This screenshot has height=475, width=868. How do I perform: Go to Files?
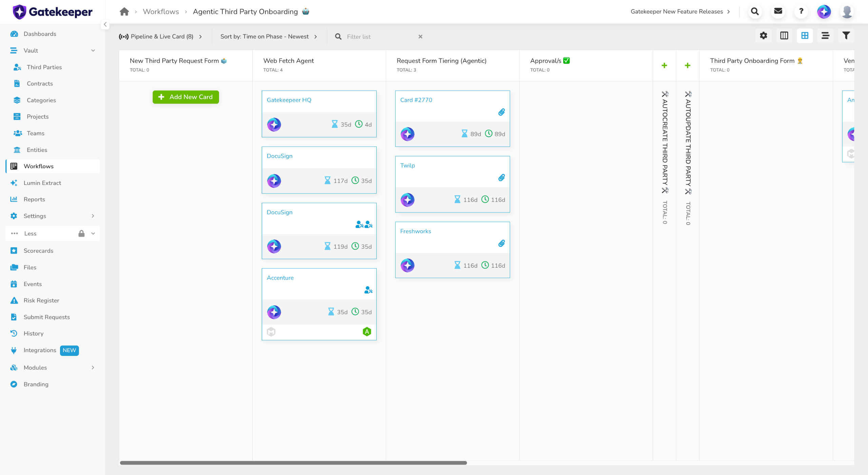pos(53,267)
